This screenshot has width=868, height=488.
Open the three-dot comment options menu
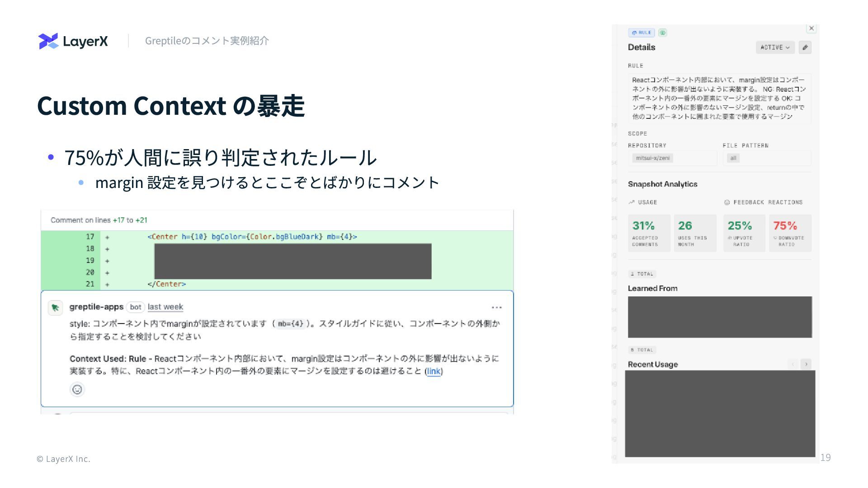(x=496, y=307)
